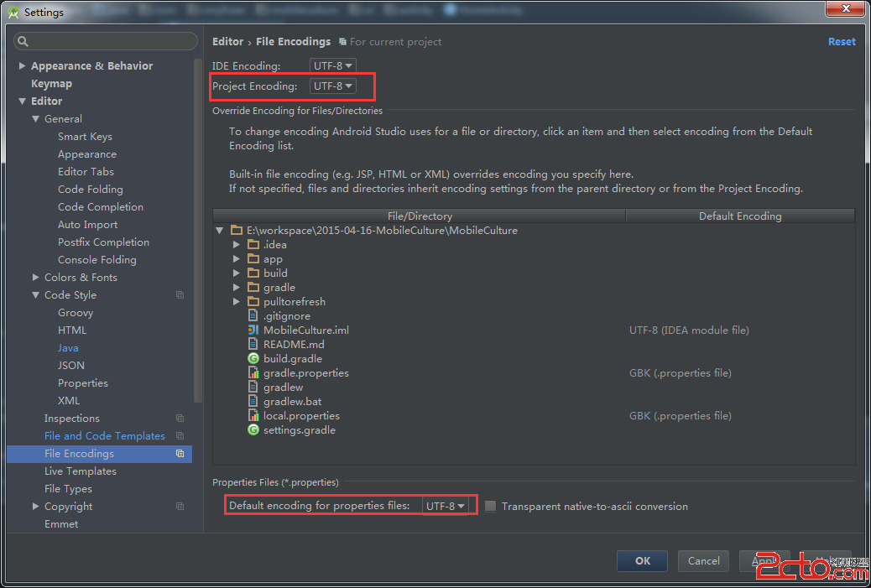
Task: Click the gradlew file icon
Action: 253,387
